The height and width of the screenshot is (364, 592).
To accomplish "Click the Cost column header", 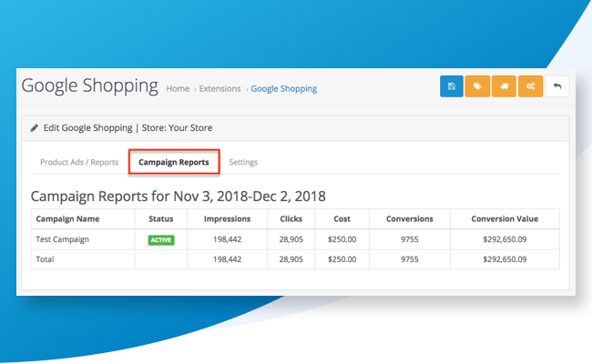I will point(342,219).
